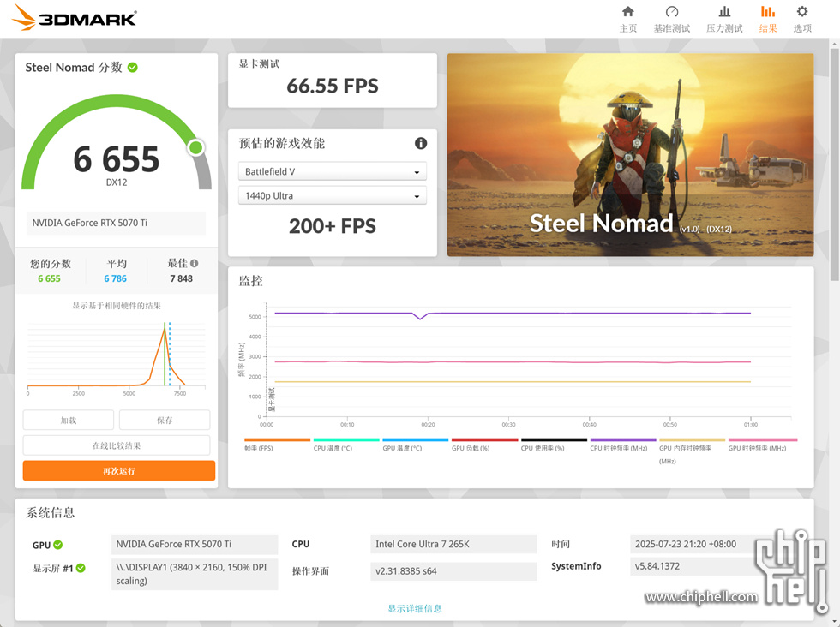
Task: Click the 200+ FPS estimate
Action: point(333,226)
